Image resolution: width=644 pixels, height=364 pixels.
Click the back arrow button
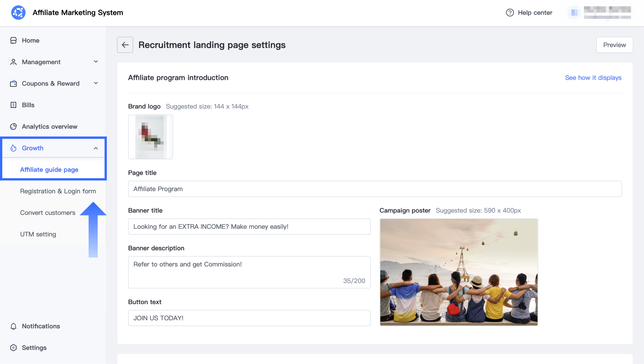coord(125,45)
